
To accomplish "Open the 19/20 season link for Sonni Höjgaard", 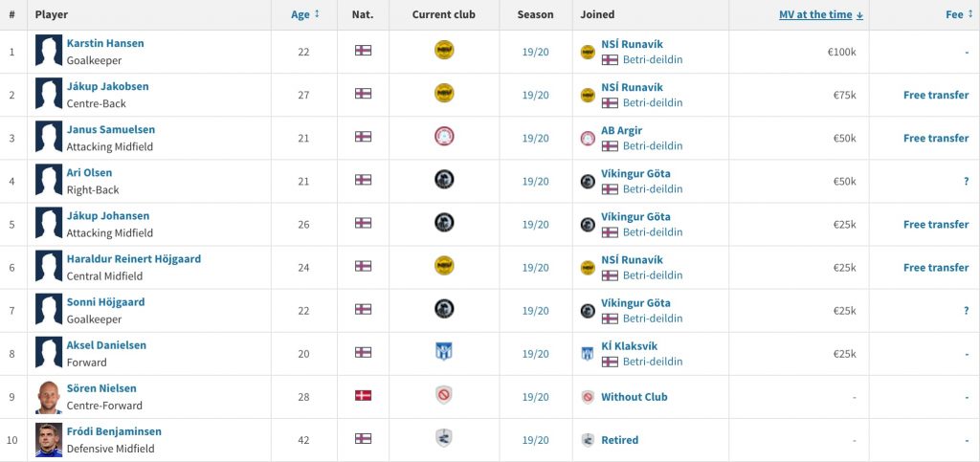I will pyautogui.click(x=536, y=311).
